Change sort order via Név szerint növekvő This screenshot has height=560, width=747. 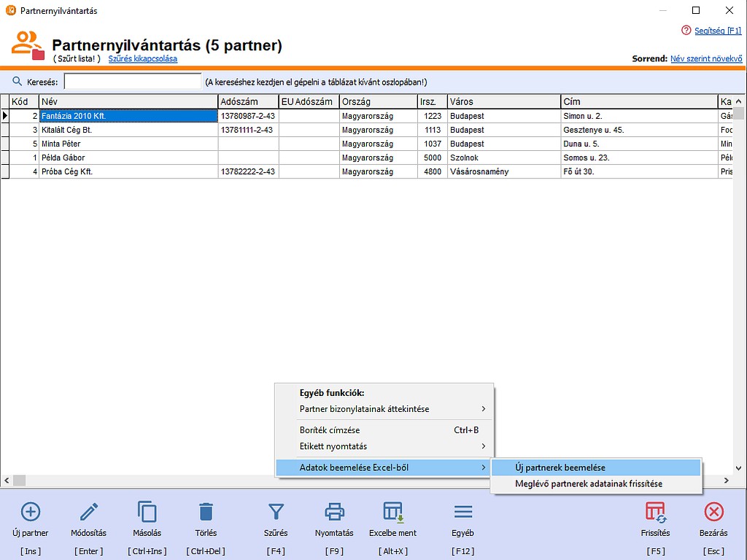pos(706,58)
